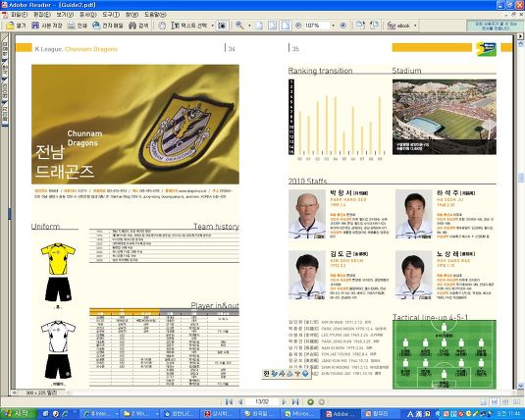Select single page layout icon
Image resolution: width=525 pixels, height=420 pixels.
[484, 401]
